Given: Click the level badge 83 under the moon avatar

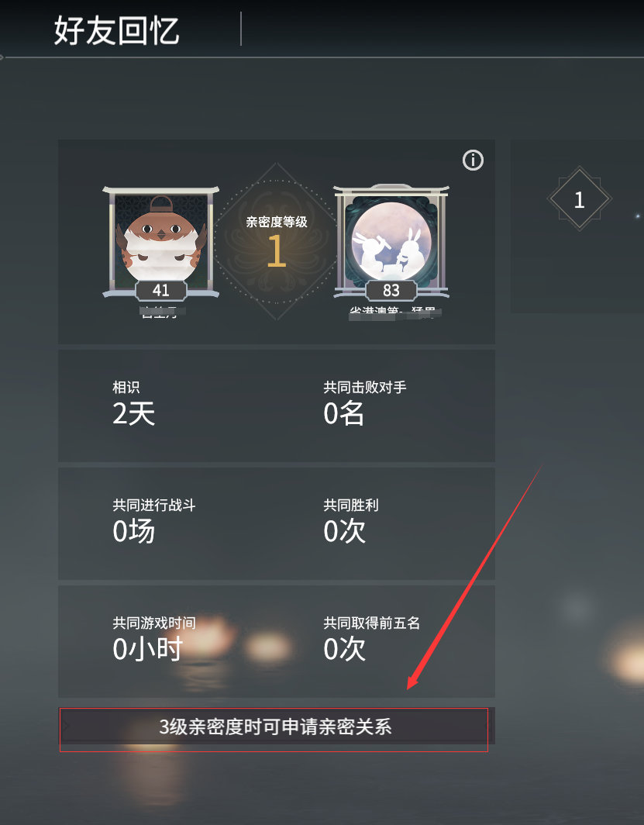Looking at the screenshot, I should [391, 290].
